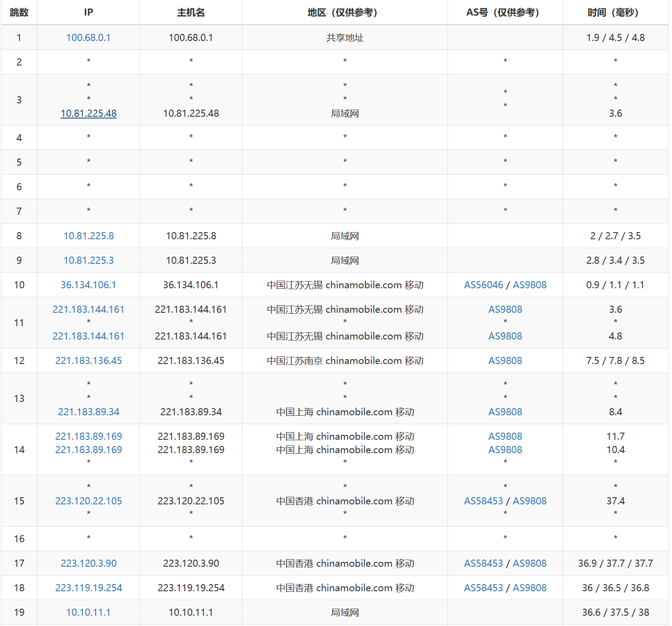
Task: Open the AS9808 link in hop 17
Action: (x=529, y=563)
